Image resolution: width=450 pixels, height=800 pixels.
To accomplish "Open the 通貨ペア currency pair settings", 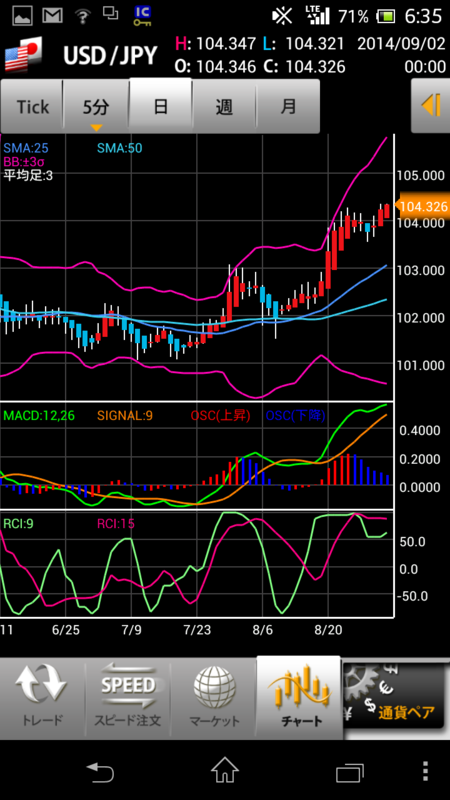I will point(396,697).
